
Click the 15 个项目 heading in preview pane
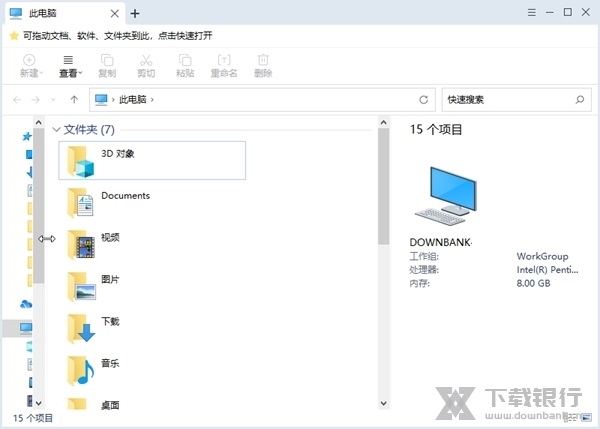click(436, 130)
